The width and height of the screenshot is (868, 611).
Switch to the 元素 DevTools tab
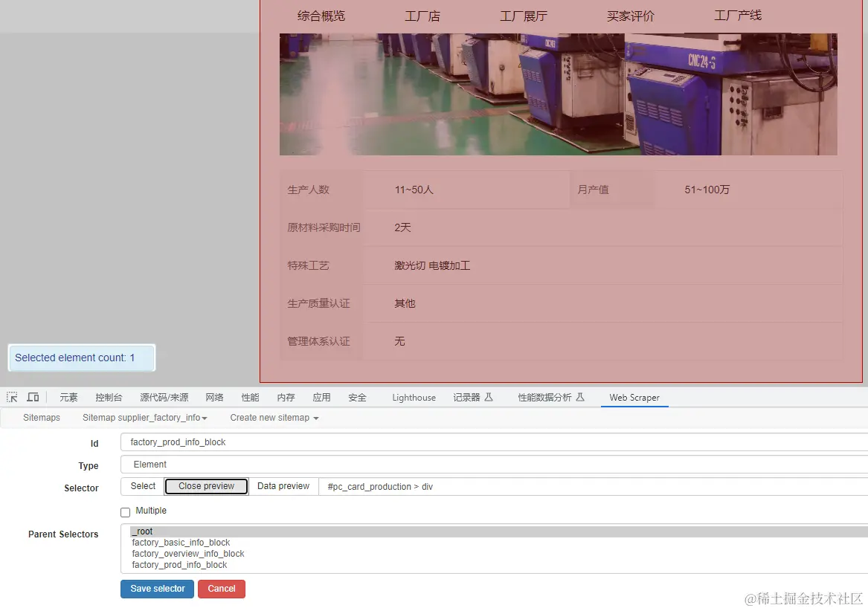pos(68,397)
